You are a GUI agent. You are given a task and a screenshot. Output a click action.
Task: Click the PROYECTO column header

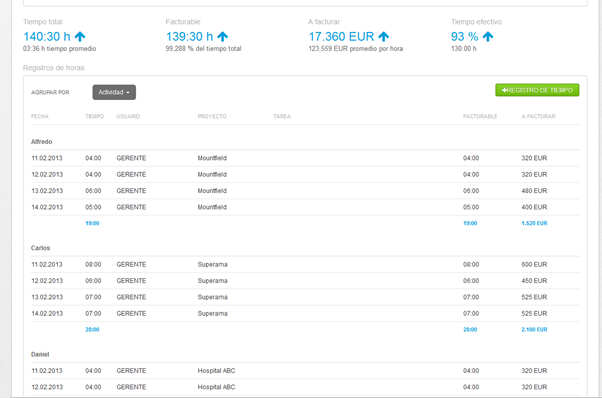[x=212, y=116]
